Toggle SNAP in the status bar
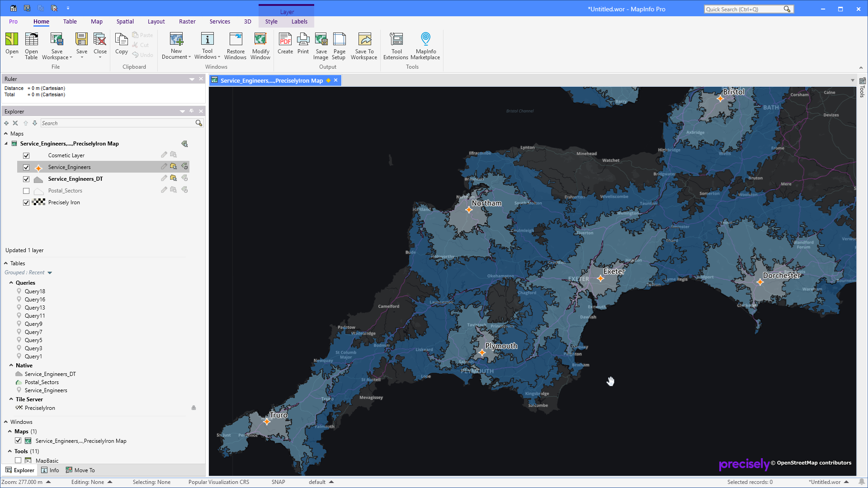Image resolution: width=868 pixels, height=488 pixels. (x=278, y=482)
